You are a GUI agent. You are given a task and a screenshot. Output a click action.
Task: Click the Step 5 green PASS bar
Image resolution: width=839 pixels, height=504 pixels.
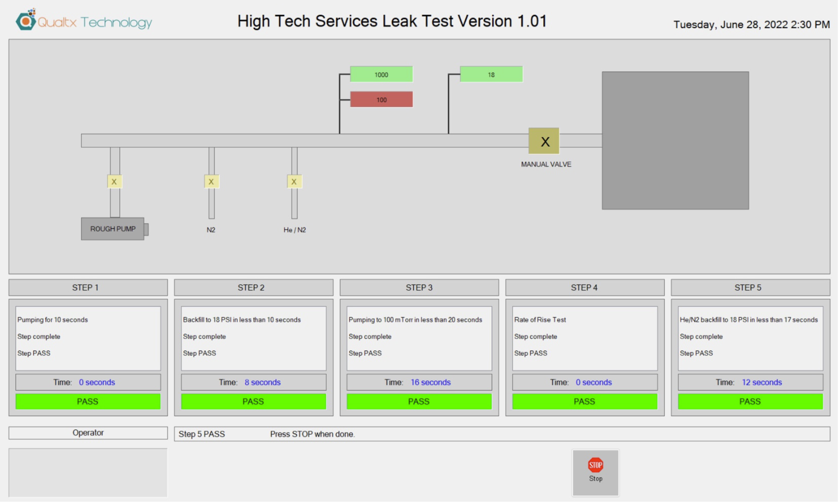[x=750, y=402]
